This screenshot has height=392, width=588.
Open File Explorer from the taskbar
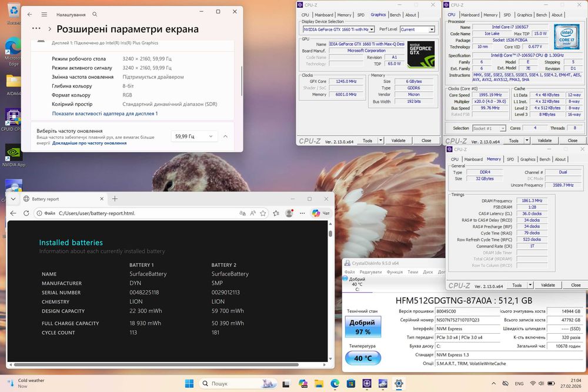point(319,383)
